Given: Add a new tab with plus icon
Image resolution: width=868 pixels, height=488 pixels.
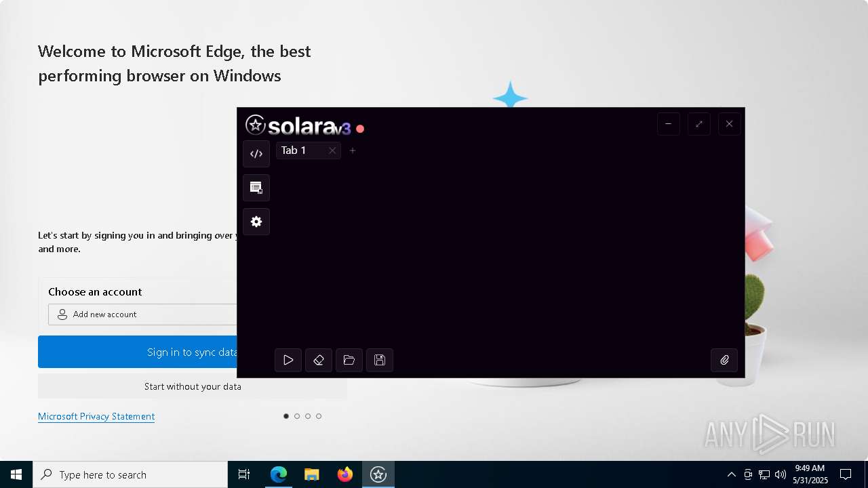Looking at the screenshot, I should tap(353, 150).
